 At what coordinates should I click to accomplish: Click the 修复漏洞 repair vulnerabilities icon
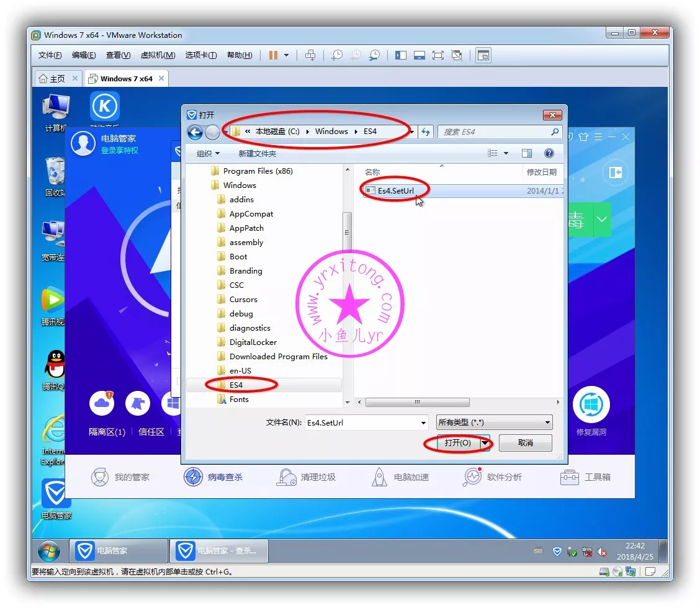(x=591, y=405)
